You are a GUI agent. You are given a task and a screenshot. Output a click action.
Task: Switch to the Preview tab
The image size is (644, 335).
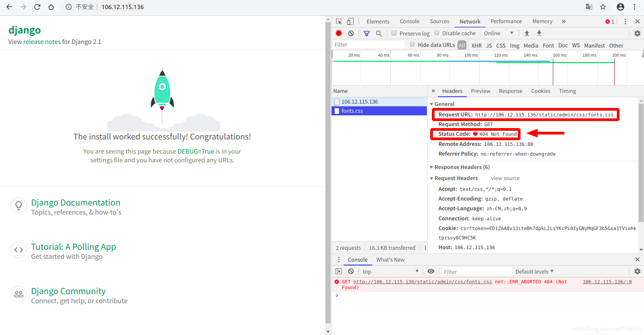(x=480, y=91)
